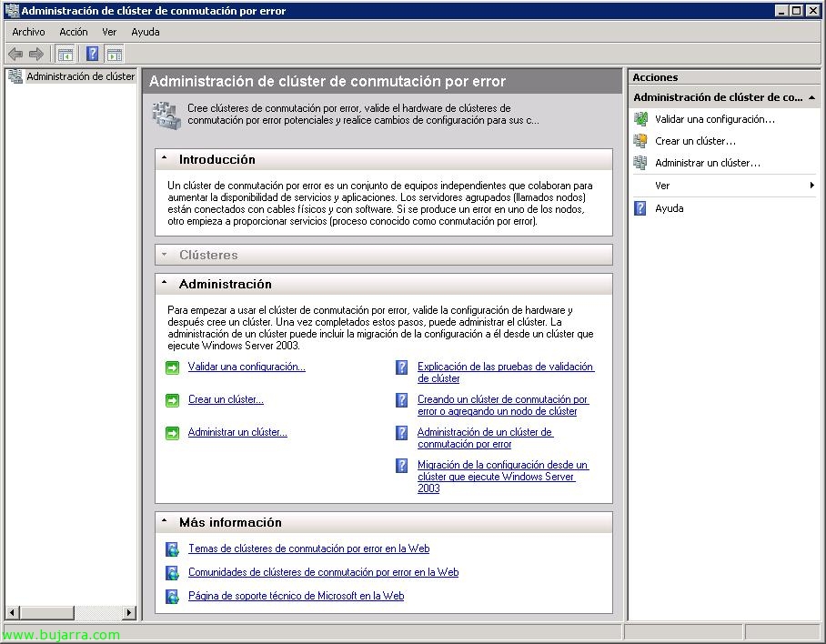Open the Crear un clúster... link
826x644 pixels.
click(x=226, y=399)
